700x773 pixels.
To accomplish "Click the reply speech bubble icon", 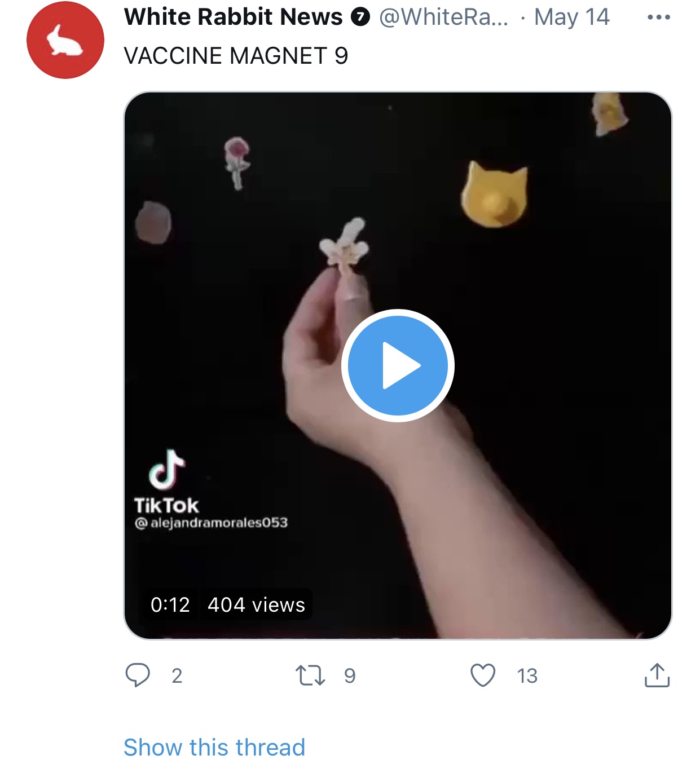I will coord(138,675).
